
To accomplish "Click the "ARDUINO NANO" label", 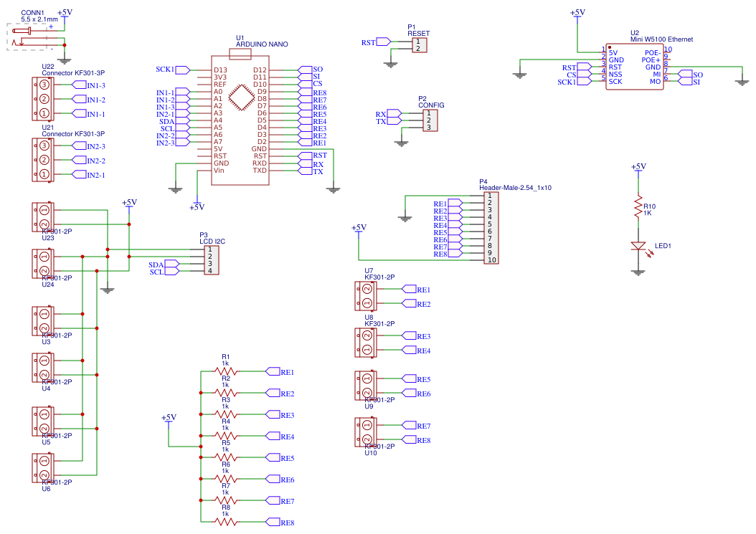I will [262, 44].
